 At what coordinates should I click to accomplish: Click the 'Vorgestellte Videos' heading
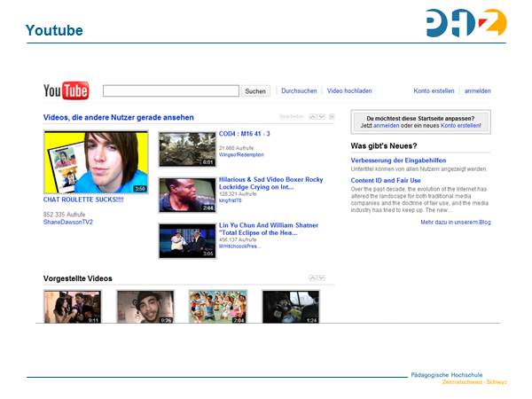78,278
